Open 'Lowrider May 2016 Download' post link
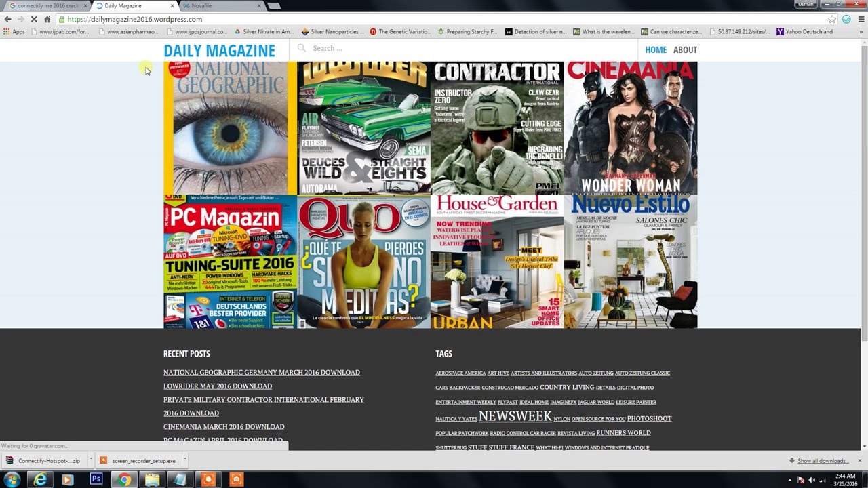Image resolution: width=868 pixels, height=488 pixels. [x=218, y=386]
